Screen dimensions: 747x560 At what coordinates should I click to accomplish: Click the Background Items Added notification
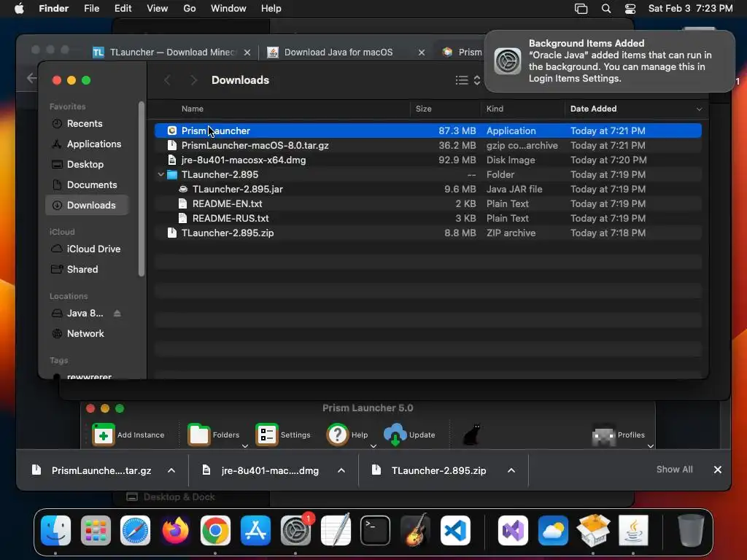[x=610, y=61]
